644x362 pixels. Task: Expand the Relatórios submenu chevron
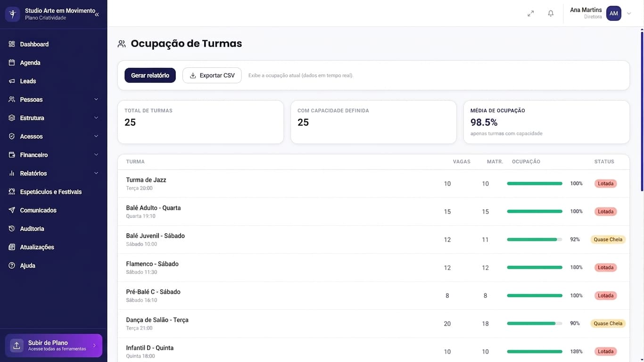click(x=96, y=173)
